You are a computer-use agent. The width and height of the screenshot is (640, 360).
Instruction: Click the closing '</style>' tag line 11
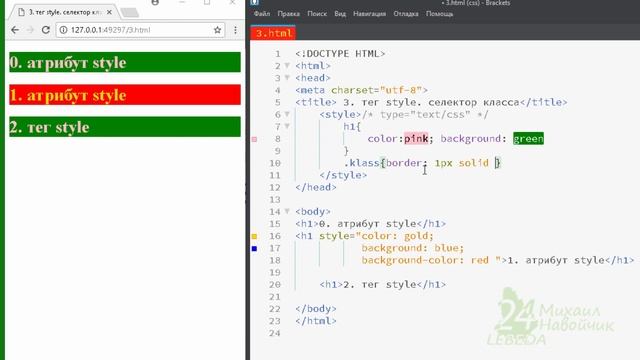tap(343, 175)
